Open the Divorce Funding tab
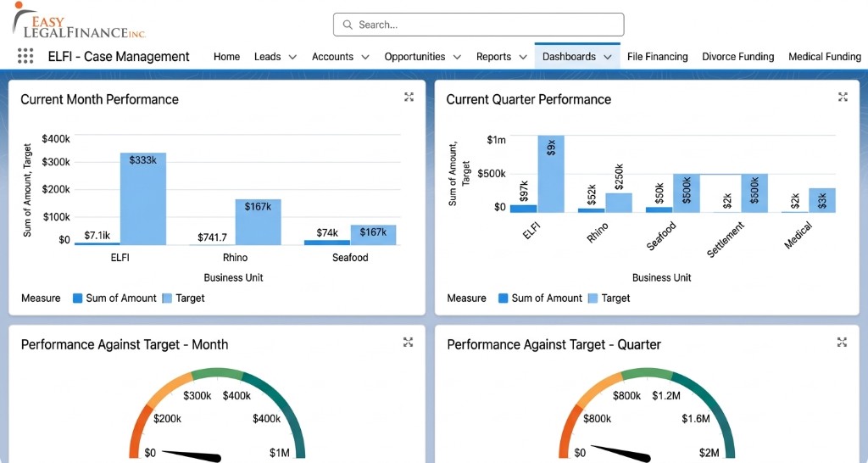Image resolution: width=868 pixels, height=463 pixels. (x=738, y=57)
